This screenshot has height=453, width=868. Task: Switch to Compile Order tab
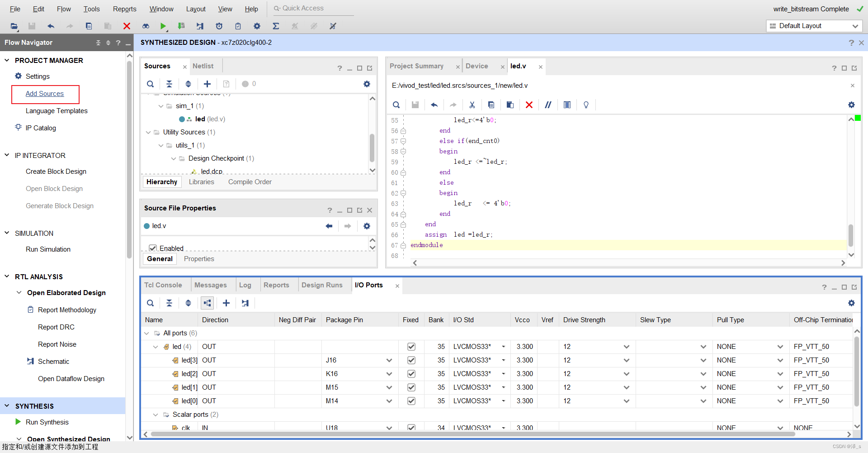point(250,182)
